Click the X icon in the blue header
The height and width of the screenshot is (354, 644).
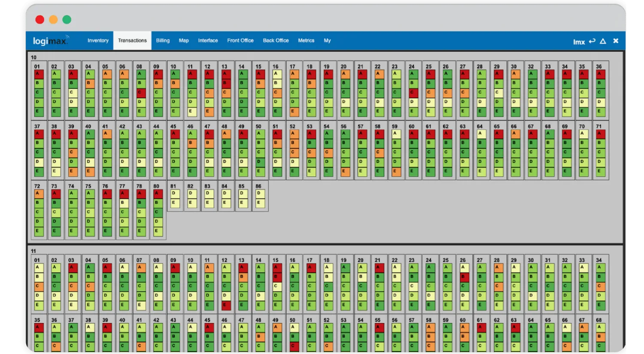(x=616, y=41)
